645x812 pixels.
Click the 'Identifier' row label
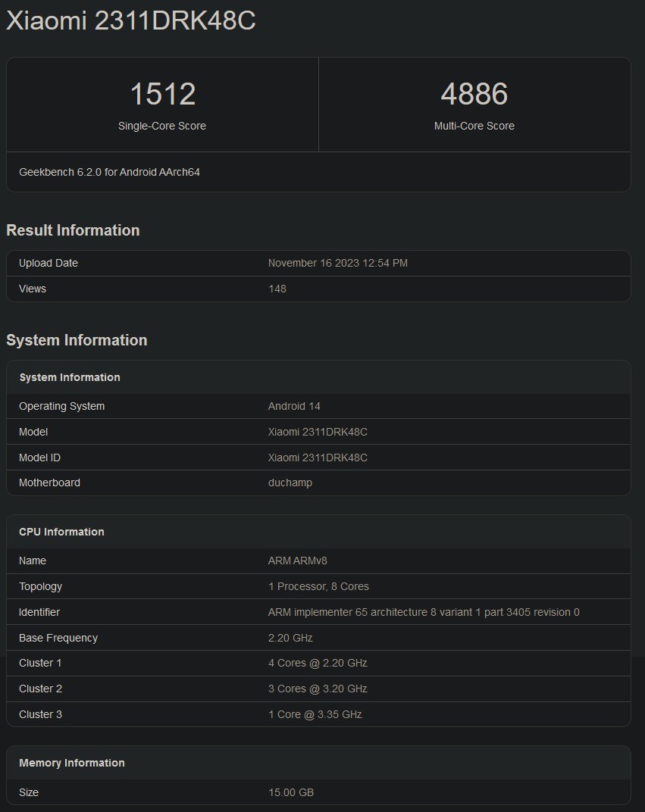(x=39, y=612)
